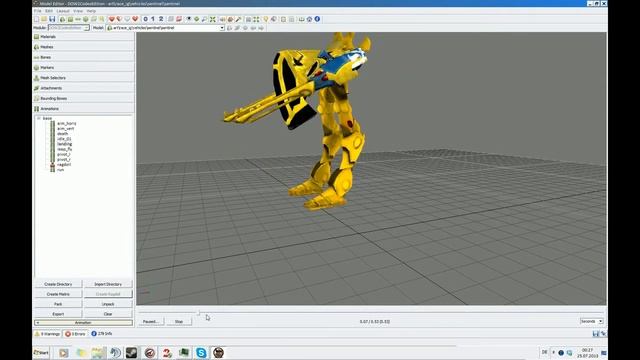The image size is (640, 360).
Task: Click the animation timeline slider handle
Action: (199, 313)
